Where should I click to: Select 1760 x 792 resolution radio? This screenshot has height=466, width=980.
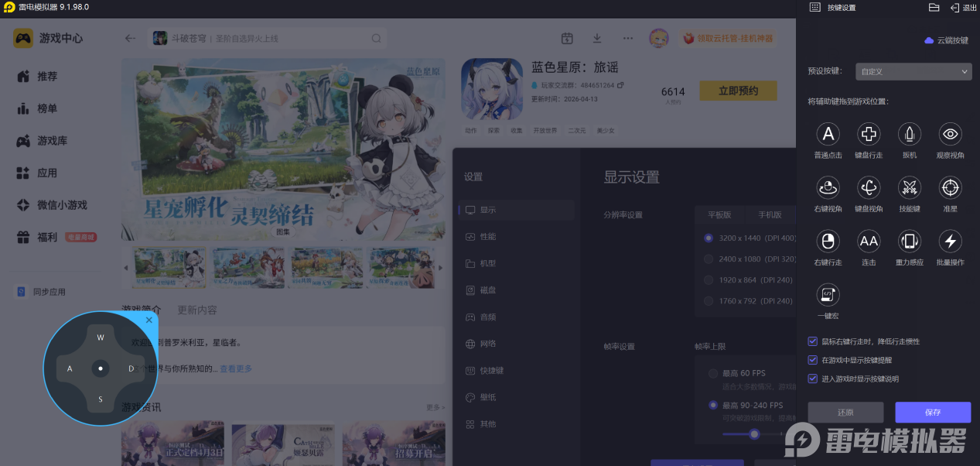pos(709,300)
